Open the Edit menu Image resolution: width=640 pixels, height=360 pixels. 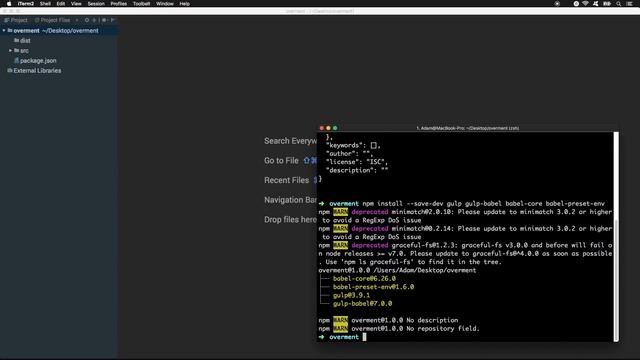[x=61, y=4]
